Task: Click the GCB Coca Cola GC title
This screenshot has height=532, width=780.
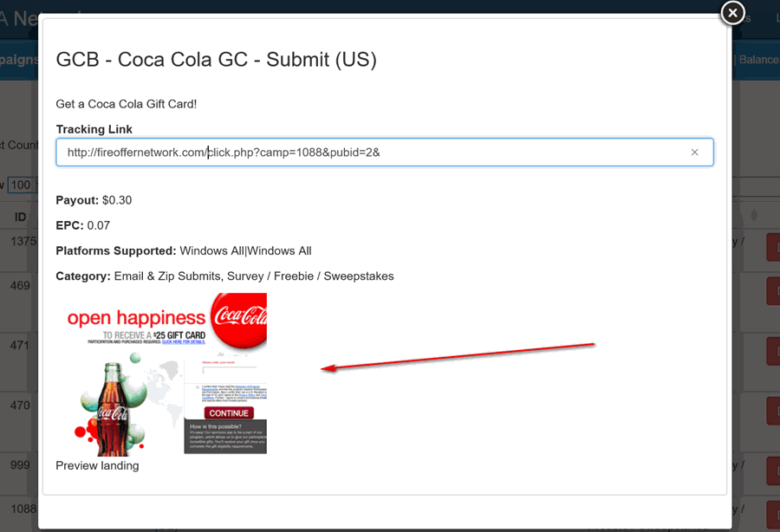Action: pos(216,60)
